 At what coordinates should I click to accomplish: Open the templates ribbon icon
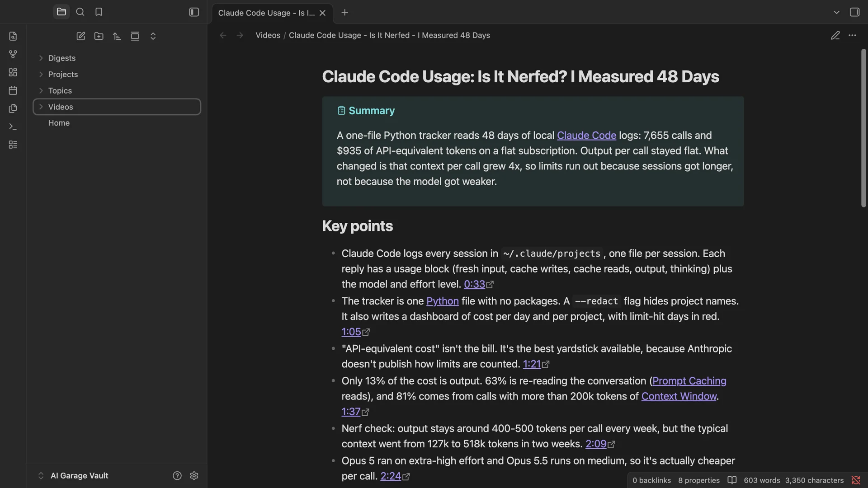(13, 108)
